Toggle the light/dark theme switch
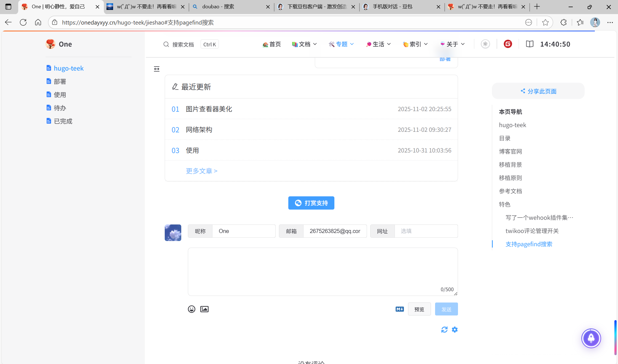The width and height of the screenshot is (618, 364). [485, 44]
